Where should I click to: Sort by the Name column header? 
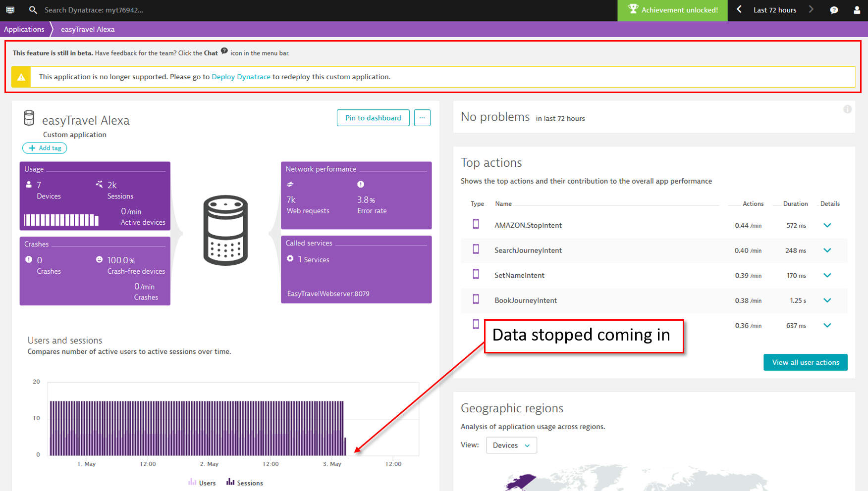point(503,204)
